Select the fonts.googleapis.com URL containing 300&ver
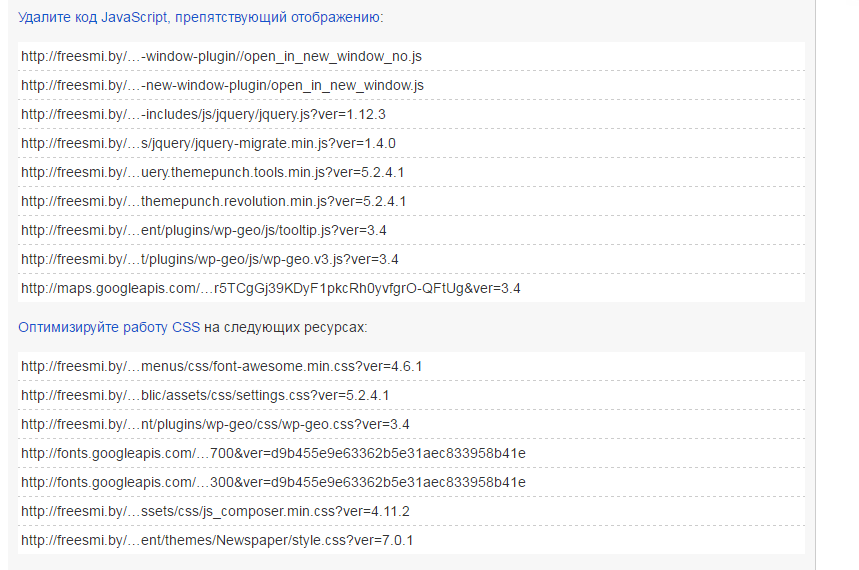This screenshot has width=859, height=570. pyautogui.click(x=273, y=483)
